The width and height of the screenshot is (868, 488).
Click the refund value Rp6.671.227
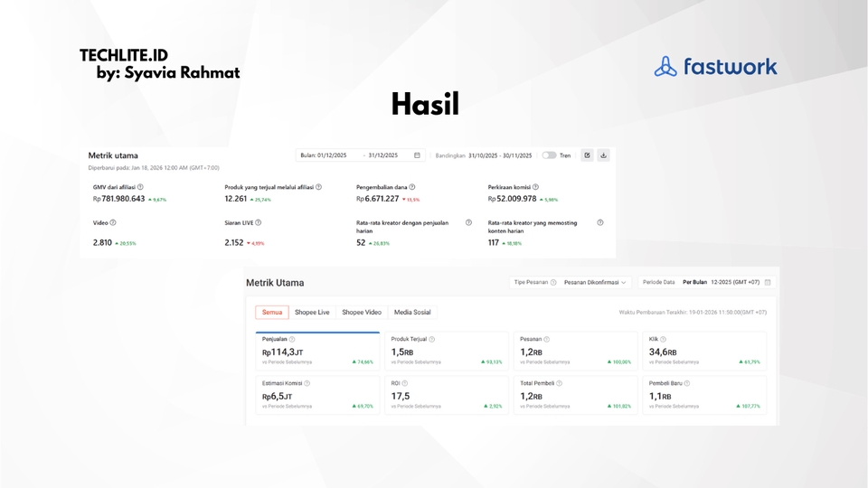tap(378, 199)
